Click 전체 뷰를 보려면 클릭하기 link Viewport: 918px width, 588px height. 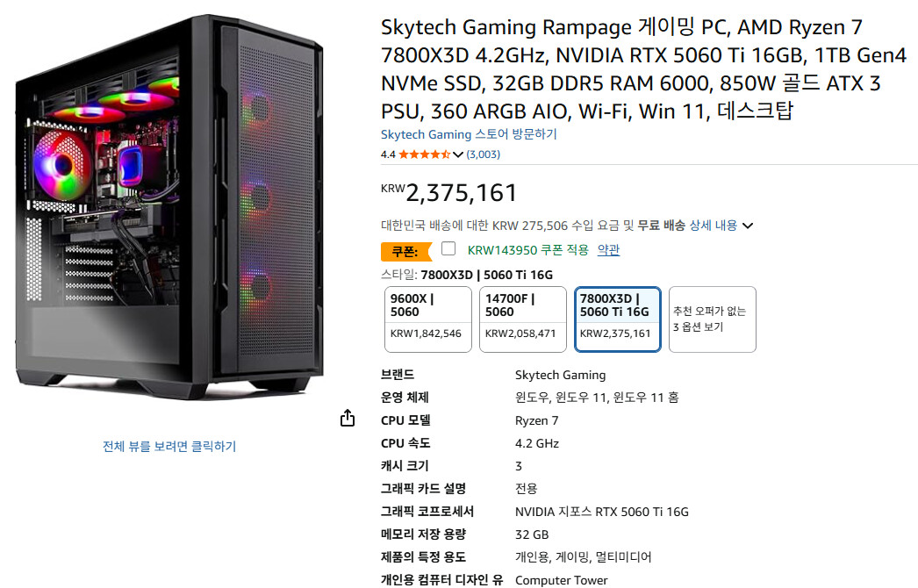(169, 447)
